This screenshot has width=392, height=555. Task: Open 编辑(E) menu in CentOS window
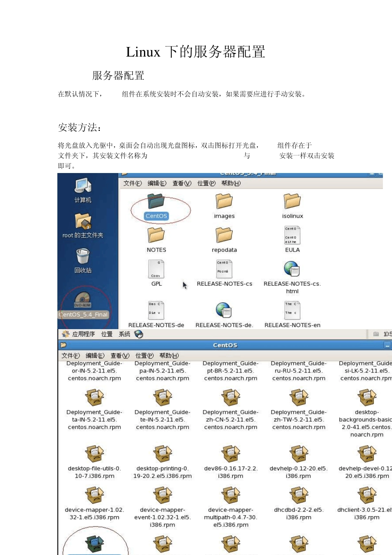pos(95,356)
